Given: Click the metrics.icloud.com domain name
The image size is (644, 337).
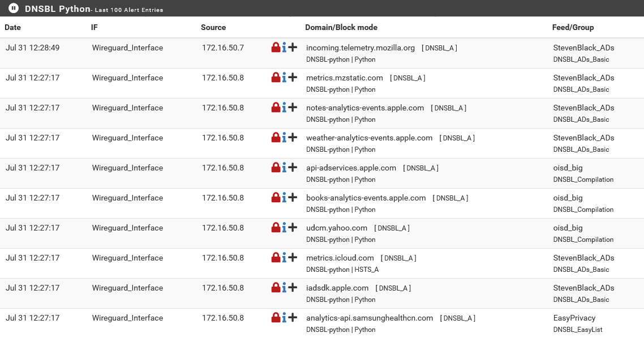Looking at the screenshot, I should (x=340, y=258).
